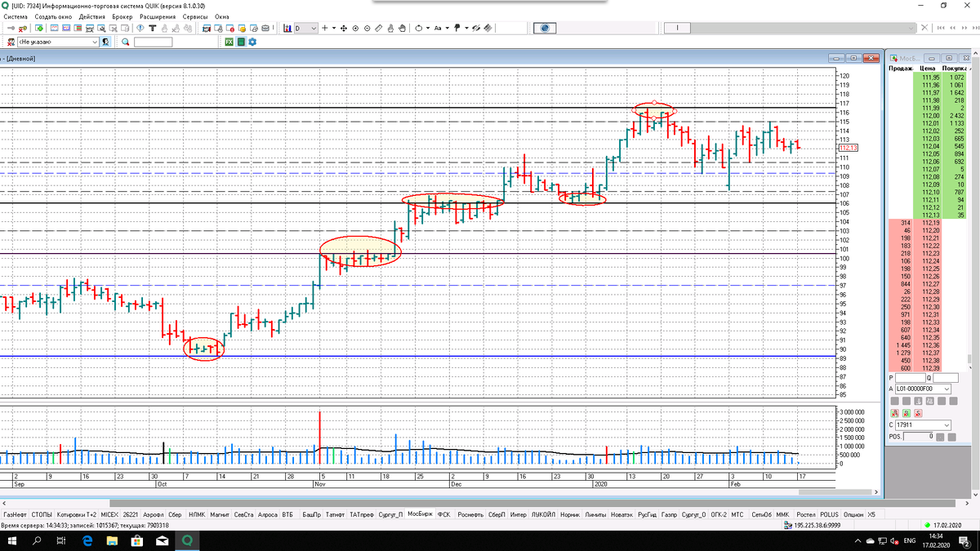Open the Windows Start menu

pyautogui.click(x=11, y=540)
